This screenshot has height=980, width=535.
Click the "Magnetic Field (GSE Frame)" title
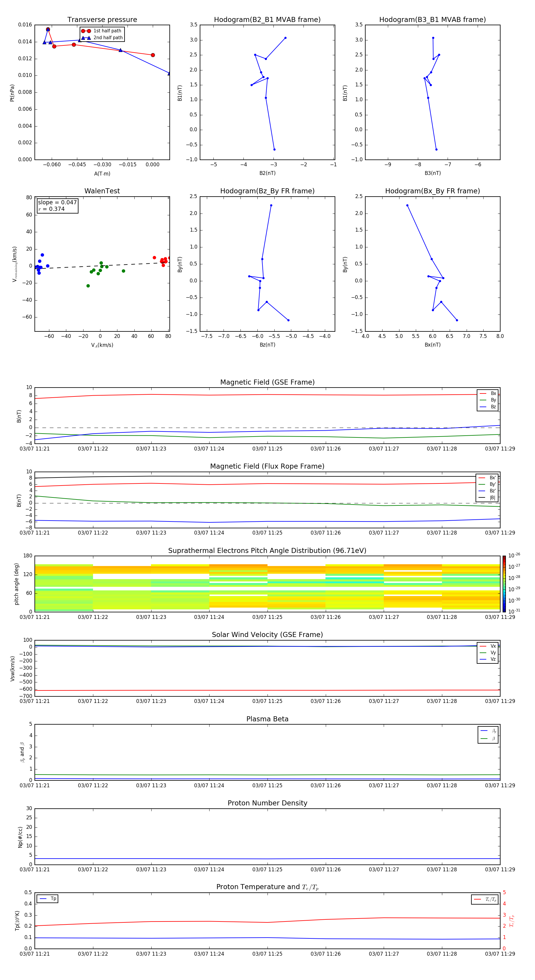click(x=267, y=382)
